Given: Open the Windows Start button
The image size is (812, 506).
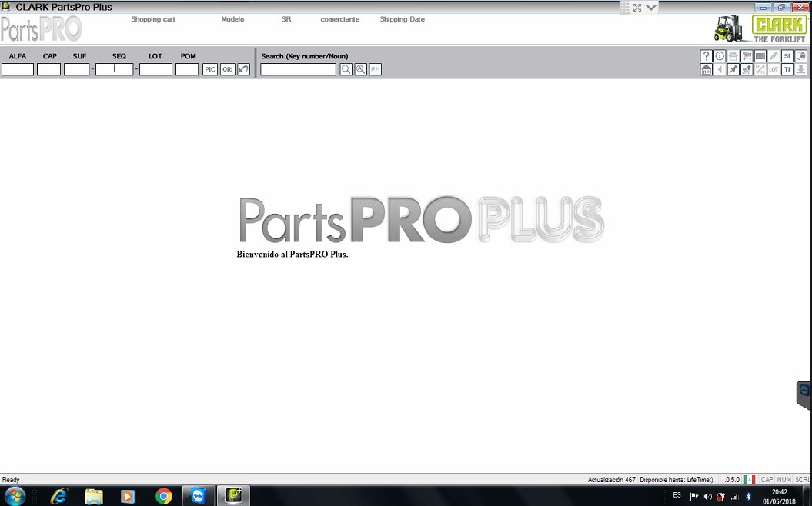Looking at the screenshot, I should click(x=14, y=496).
